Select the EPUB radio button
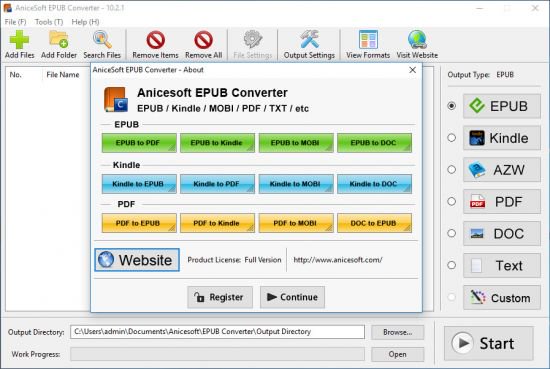This screenshot has height=369, width=550. [451, 106]
